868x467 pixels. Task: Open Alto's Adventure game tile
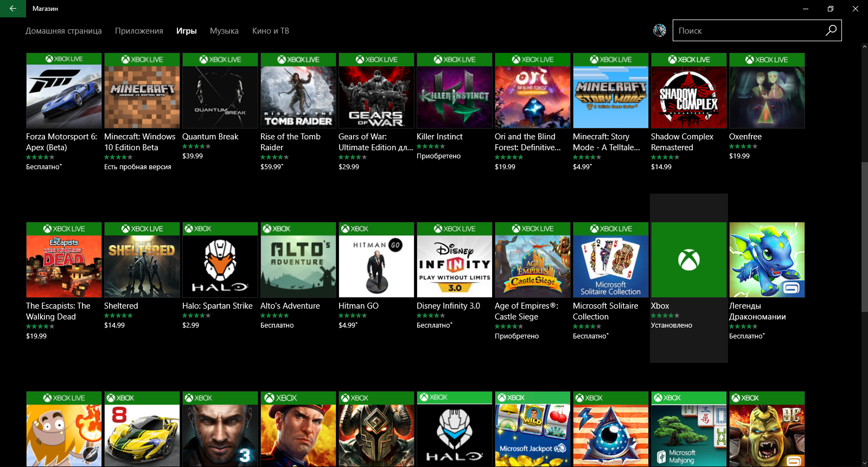(x=298, y=260)
